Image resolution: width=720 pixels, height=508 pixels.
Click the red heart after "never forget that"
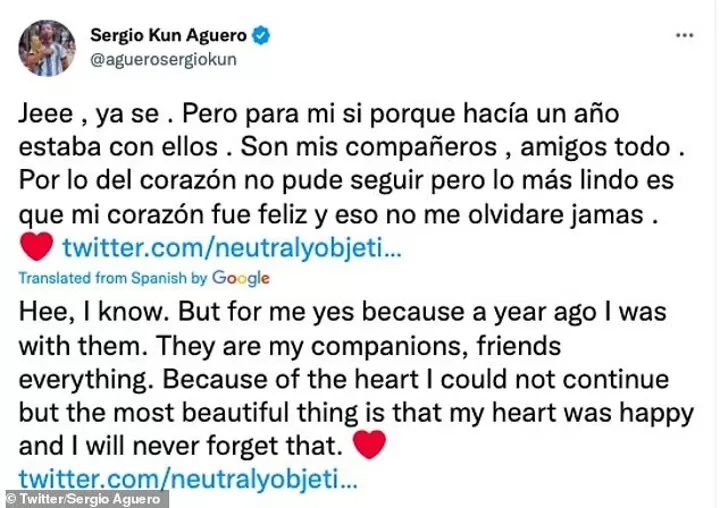(370, 442)
